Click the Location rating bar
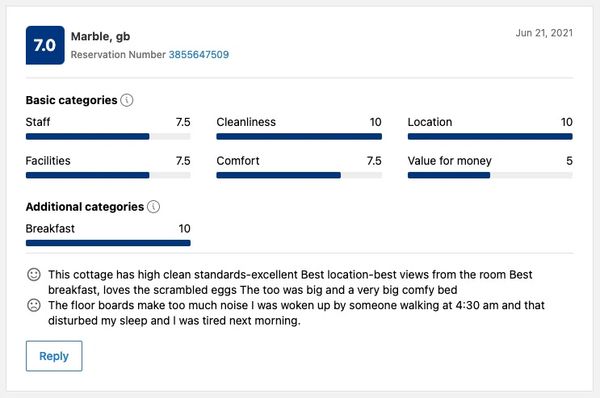The width and height of the screenshot is (600, 398). 490,137
